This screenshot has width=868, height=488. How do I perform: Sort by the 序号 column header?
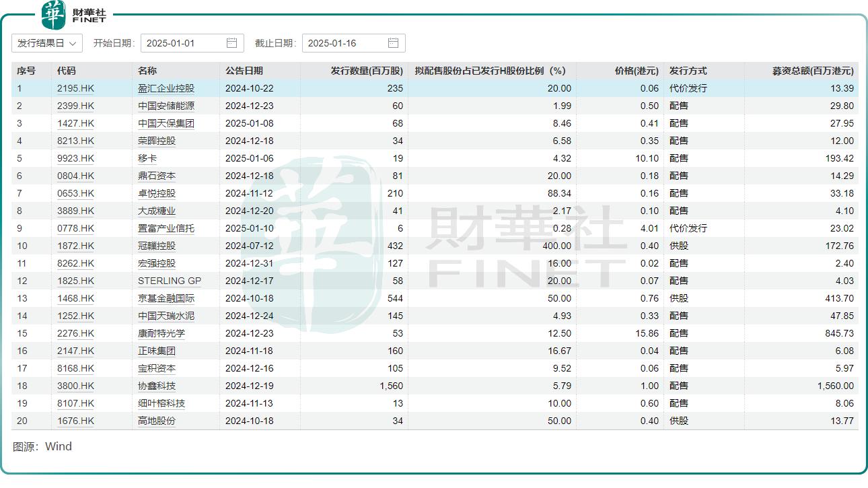(x=26, y=71)
